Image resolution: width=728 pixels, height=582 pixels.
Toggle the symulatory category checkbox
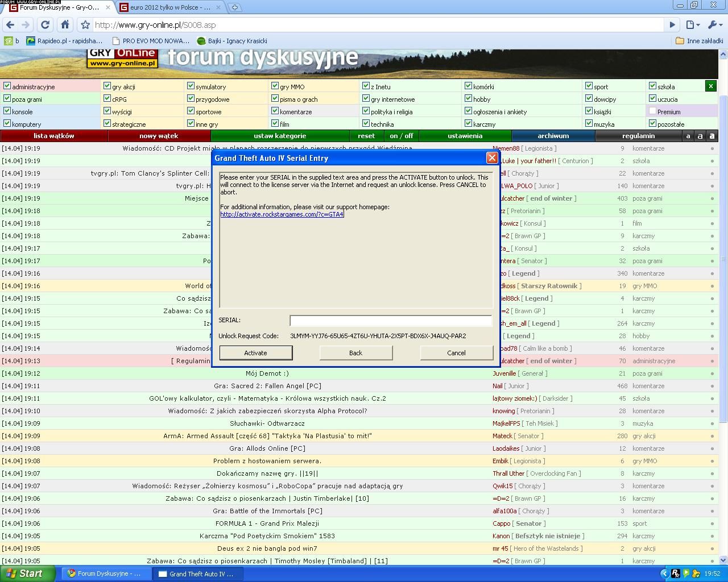pos(191,86)
